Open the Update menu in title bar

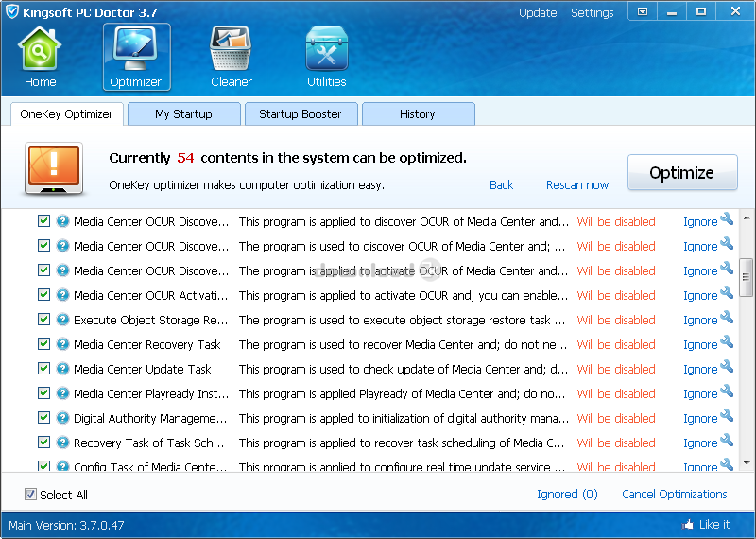tap(538, 12)
